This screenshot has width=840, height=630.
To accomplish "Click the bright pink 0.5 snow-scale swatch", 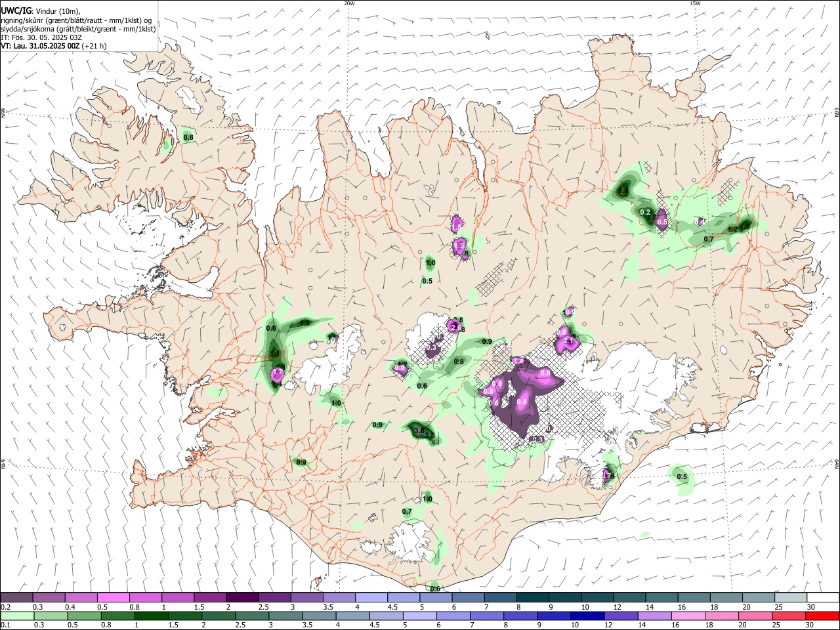I will 113,598.
